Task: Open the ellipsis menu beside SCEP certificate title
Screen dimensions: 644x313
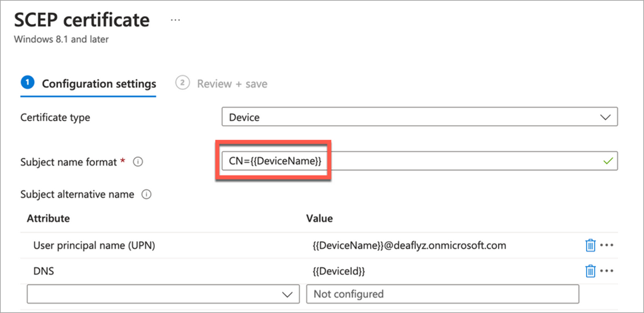Action: 175,21
